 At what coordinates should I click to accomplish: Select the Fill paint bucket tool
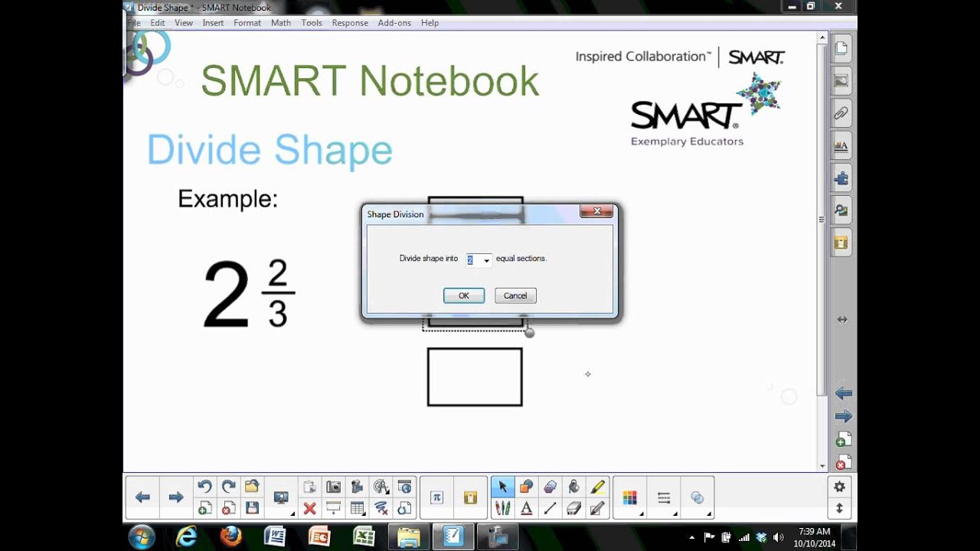pos(573,487)
